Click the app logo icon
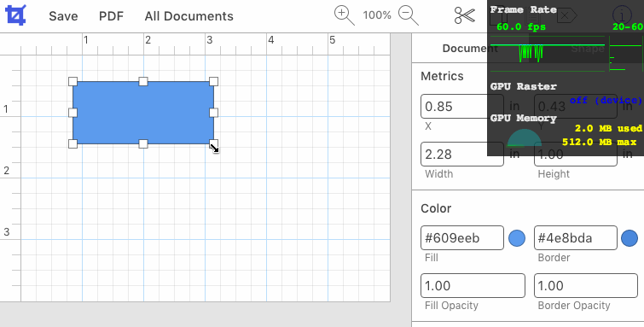 click(x=15, y=15)
